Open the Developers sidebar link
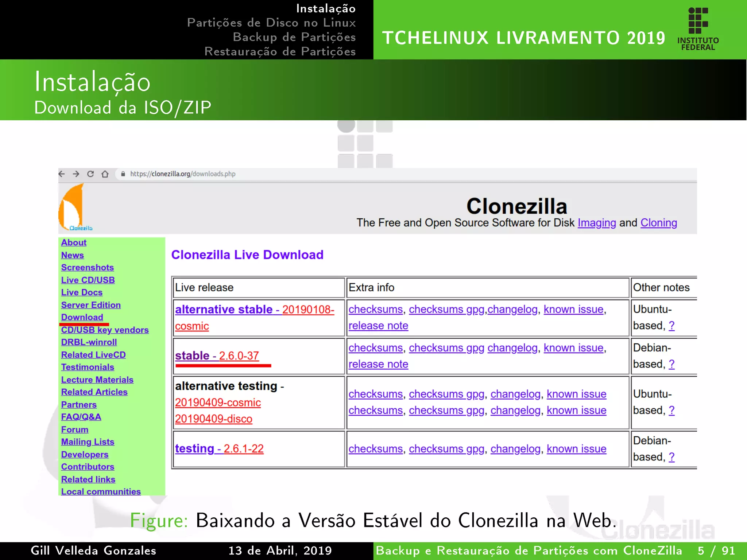 85,455
